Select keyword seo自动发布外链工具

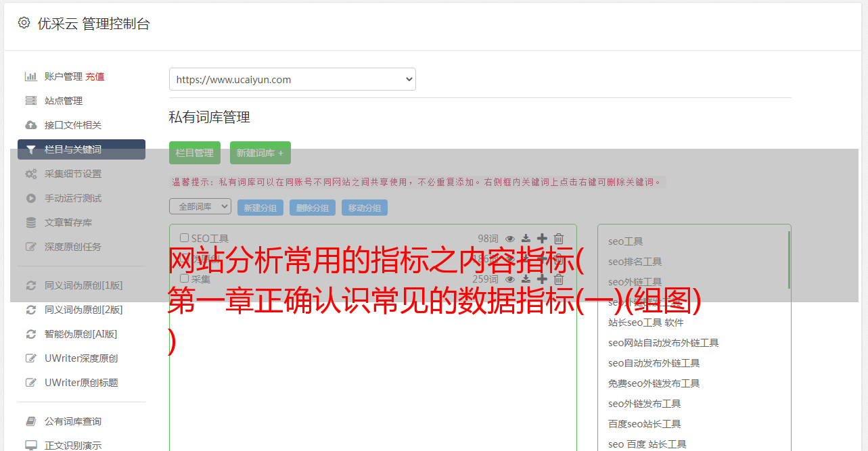coord(654,363)
